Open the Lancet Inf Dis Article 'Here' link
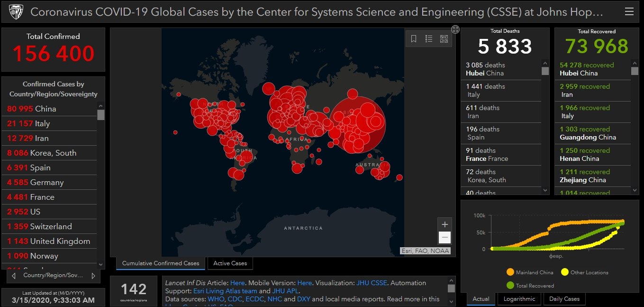Image resolution: width=644 pixels, height=307 pixels. tap(237, 283)
